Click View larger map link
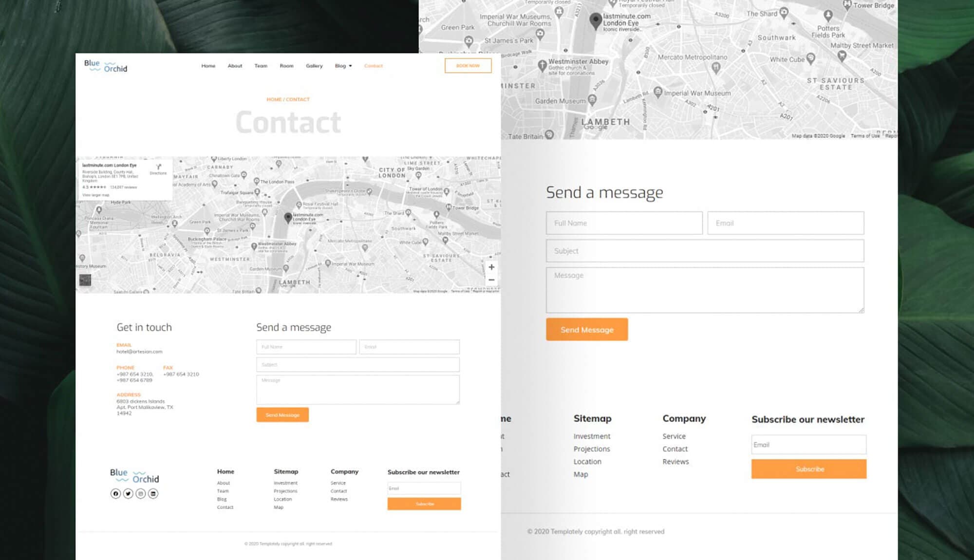974x560 pixels. click(x=96, y=195)
